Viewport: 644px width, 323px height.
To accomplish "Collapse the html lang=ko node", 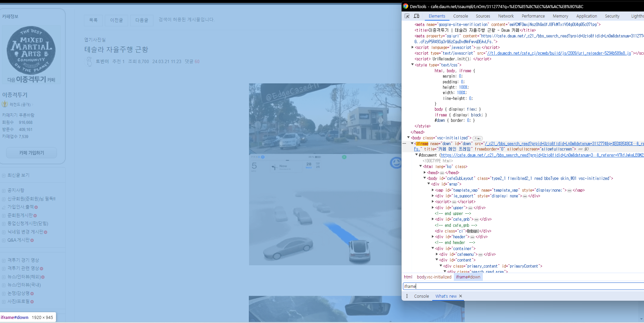I will pos(420,166).
